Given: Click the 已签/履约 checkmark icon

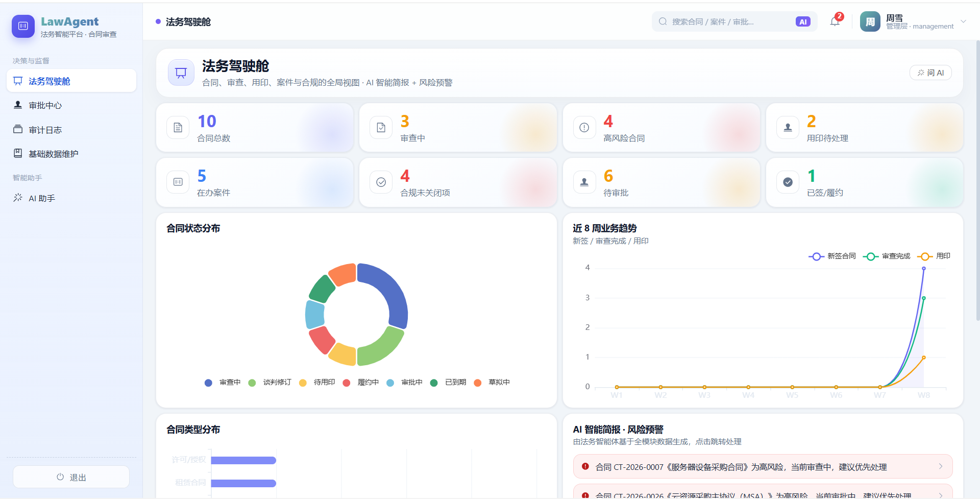Looking at the screenshot, I should click(788, 182).
